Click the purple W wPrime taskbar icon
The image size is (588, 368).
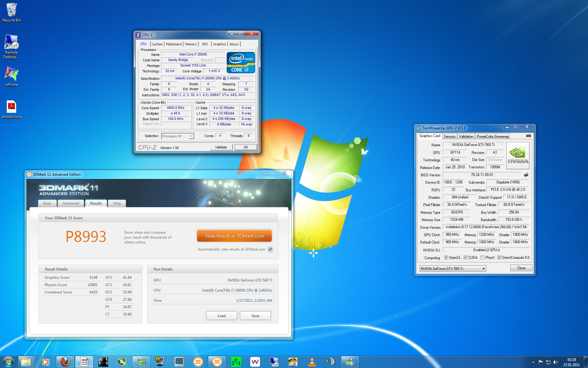pos(255,362)
